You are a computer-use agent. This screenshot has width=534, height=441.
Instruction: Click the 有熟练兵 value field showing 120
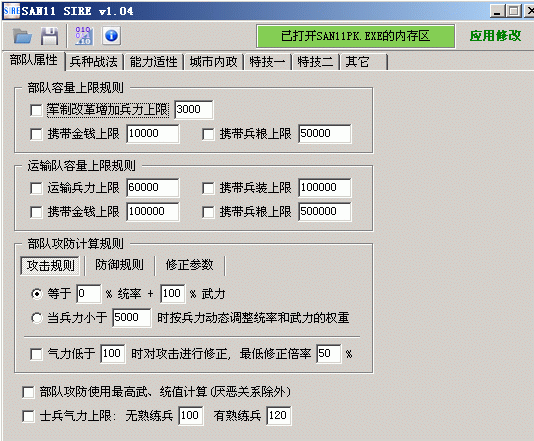pos(279,415)
